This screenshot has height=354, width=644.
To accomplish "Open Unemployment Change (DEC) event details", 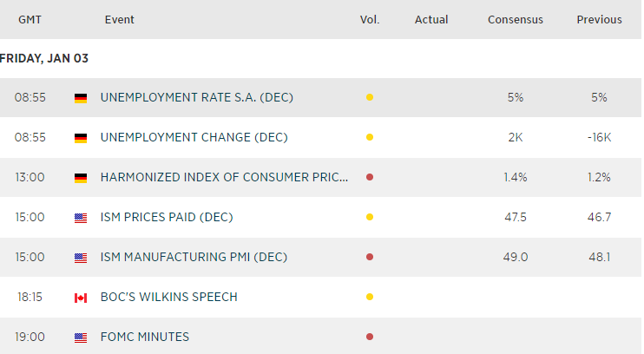I will click(x=194, y=138).
